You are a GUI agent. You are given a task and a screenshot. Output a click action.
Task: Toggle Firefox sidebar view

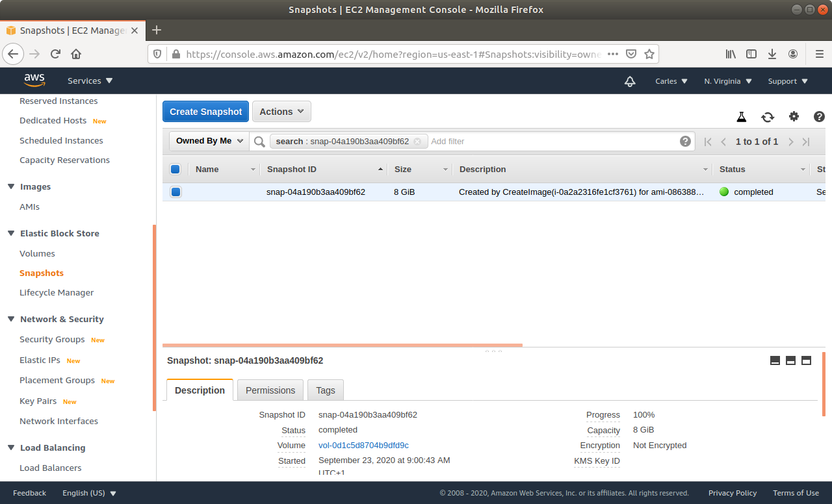[751, 54]
